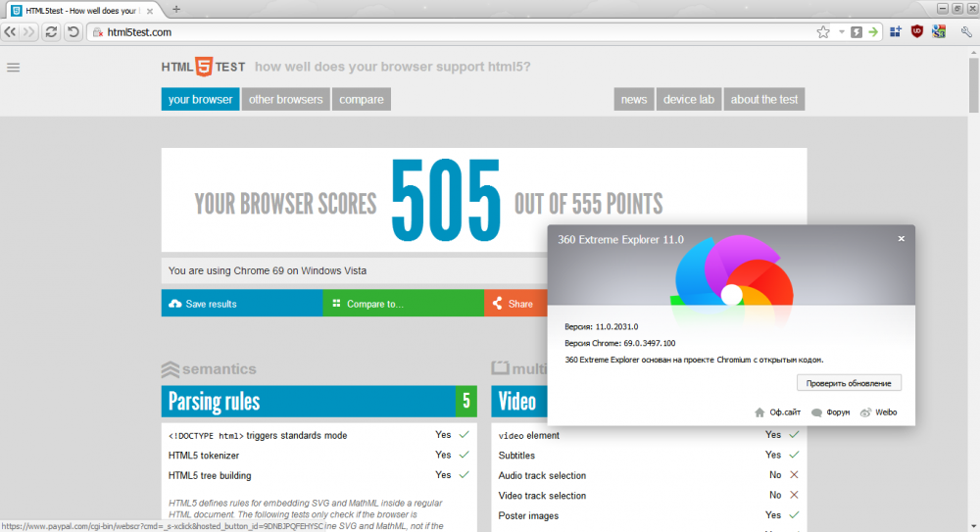Click the 505 score number

pyautogui.click(x=446, y=201)
